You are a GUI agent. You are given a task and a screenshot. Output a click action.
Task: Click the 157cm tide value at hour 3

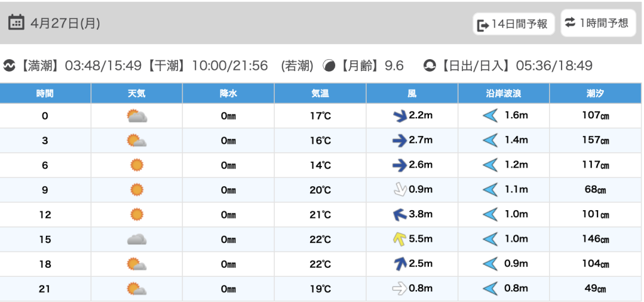[595, 140]
